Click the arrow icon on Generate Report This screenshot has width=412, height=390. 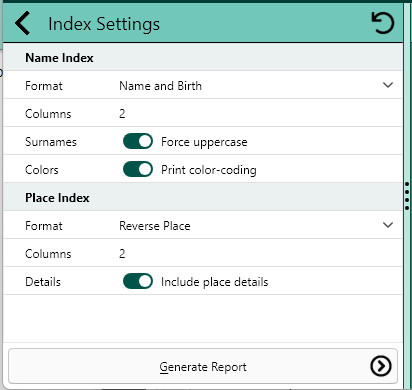click(381, 366)
